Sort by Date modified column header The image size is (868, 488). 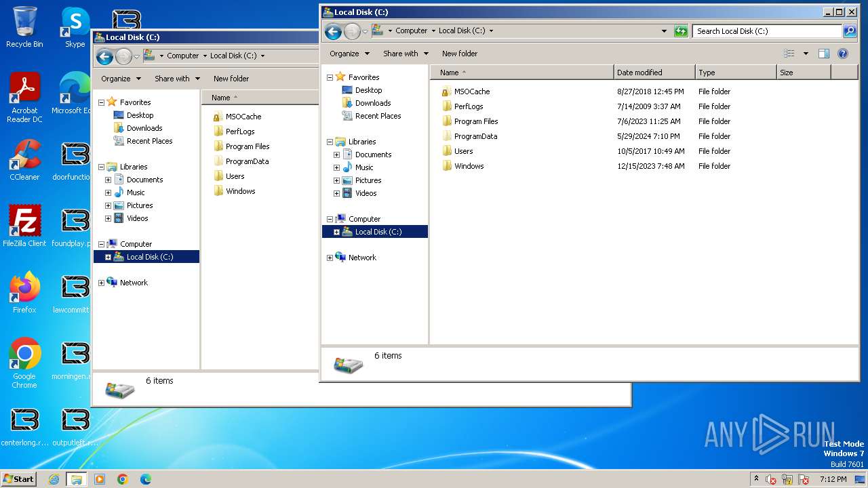(654, 73)
